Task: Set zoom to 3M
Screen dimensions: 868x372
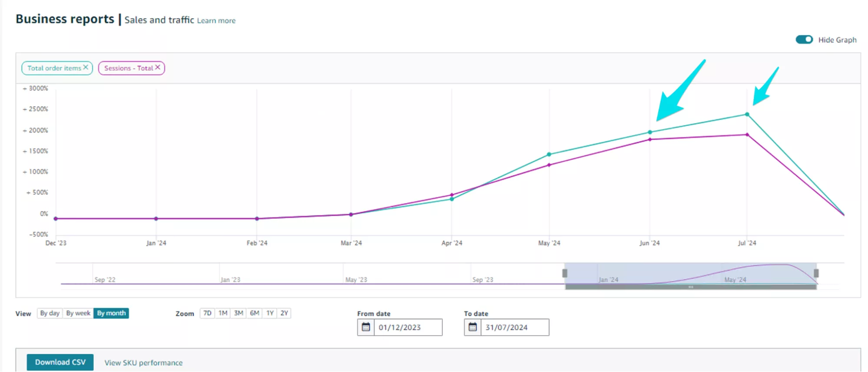Action: (x=238, y=313)
